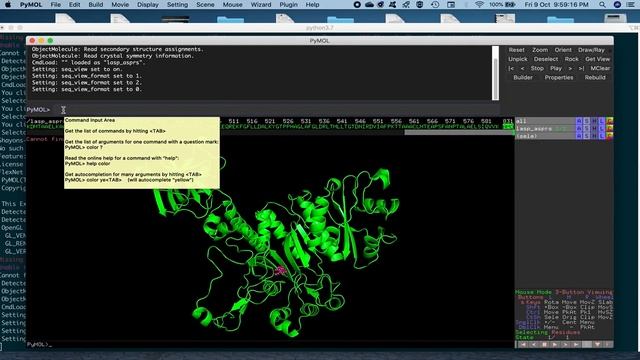The width and height of the screenshot is (640, 360).
Task: Click the Mouse Mode 3-Button Viewing label
Action: point(564,292)
